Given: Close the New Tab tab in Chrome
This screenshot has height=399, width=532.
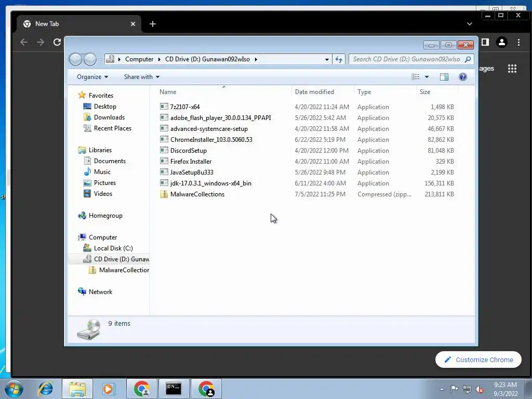Looking at the screenshot, I should tap(133, 24).
